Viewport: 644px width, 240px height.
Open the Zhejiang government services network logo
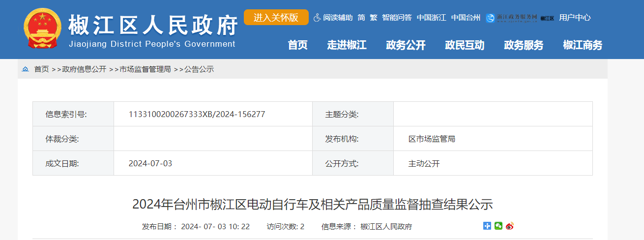[511, 18]
